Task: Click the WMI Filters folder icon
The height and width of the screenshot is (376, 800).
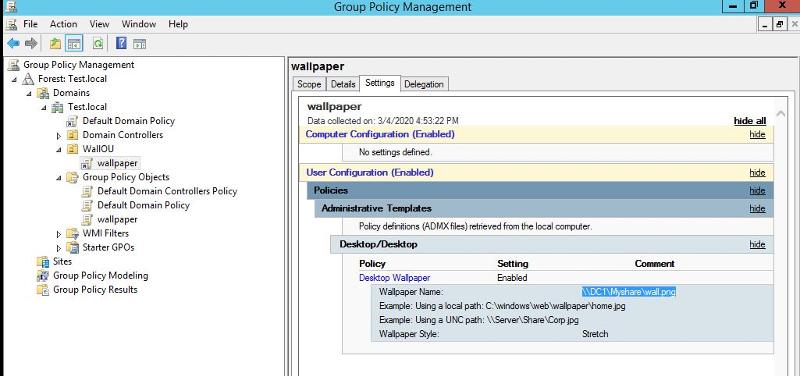Action: [73, 234]
